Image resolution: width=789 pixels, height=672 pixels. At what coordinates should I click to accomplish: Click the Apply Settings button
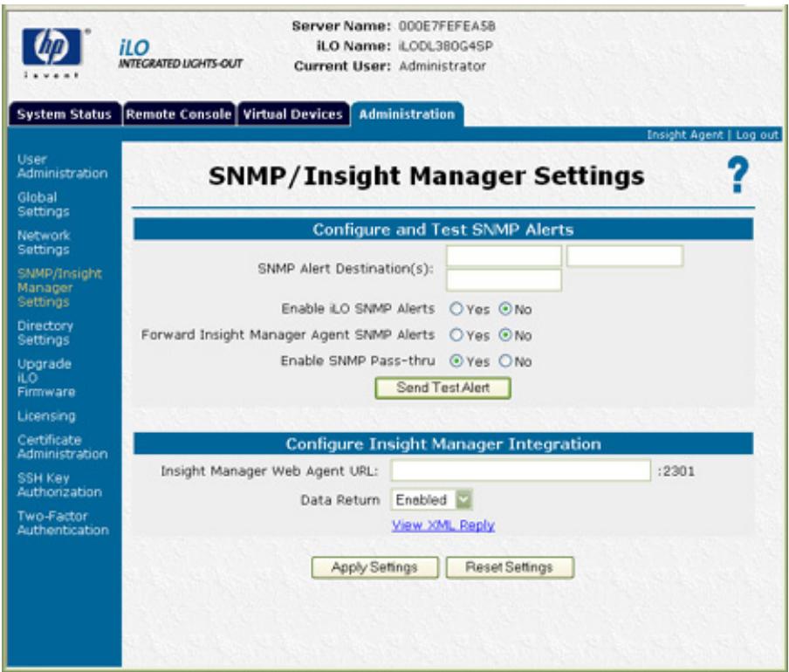point(375,567)
